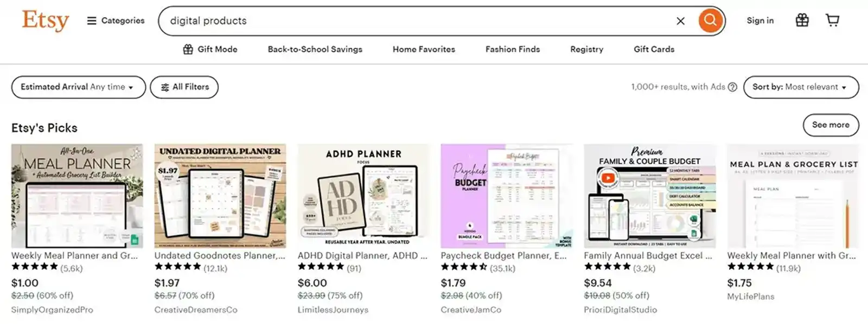Open the Gift Cards page

point(653,49)
